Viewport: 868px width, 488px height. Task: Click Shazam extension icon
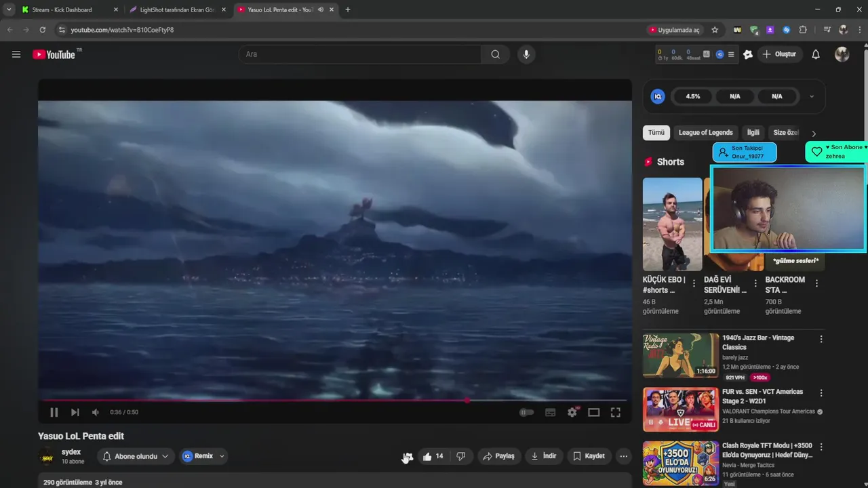pos(787,30)
